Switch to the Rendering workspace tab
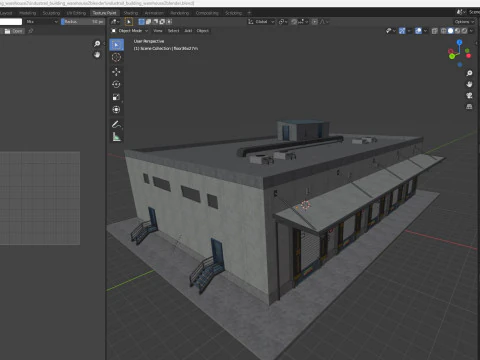This screenshot has height=360, width=480. pyautogui.click(x=180, y=13)
